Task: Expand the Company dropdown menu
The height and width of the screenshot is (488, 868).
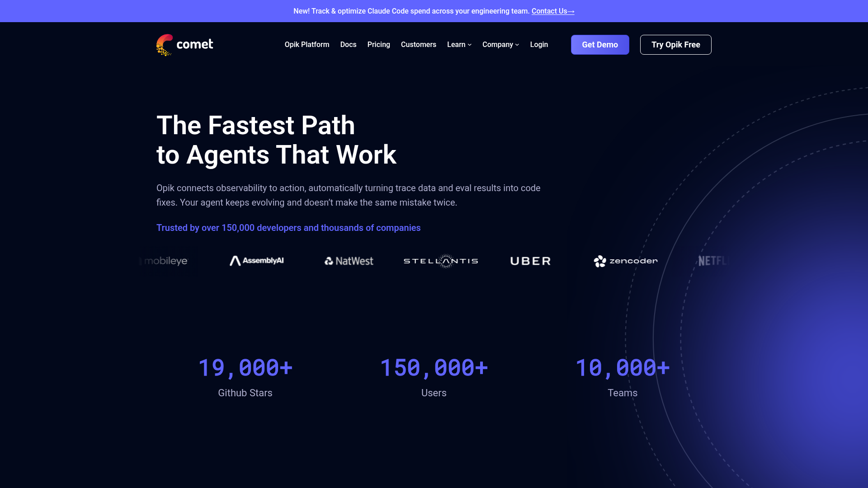Action: pos(500,45)
